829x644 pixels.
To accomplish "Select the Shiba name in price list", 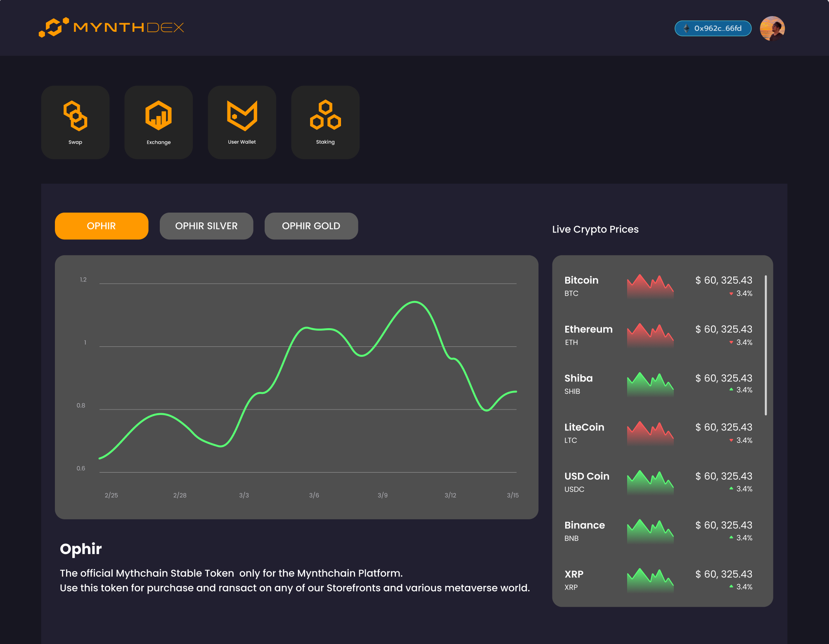I will click(578, 378).
